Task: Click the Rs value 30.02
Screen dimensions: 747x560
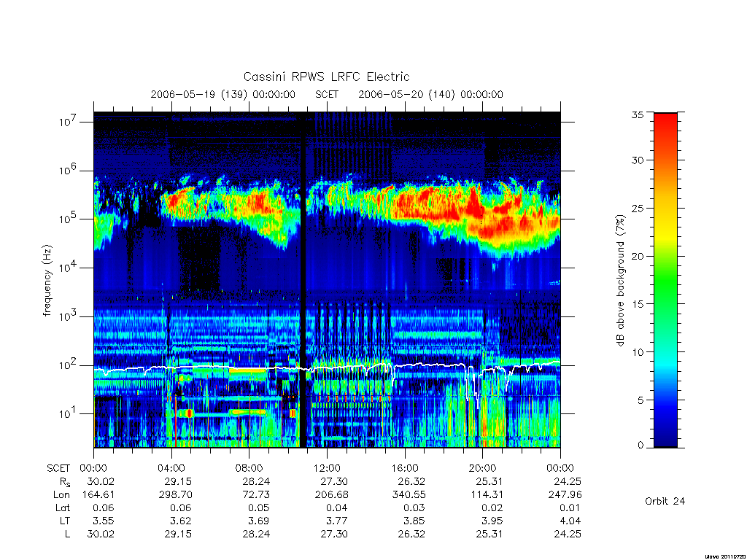Action: [x=101, y=481]
